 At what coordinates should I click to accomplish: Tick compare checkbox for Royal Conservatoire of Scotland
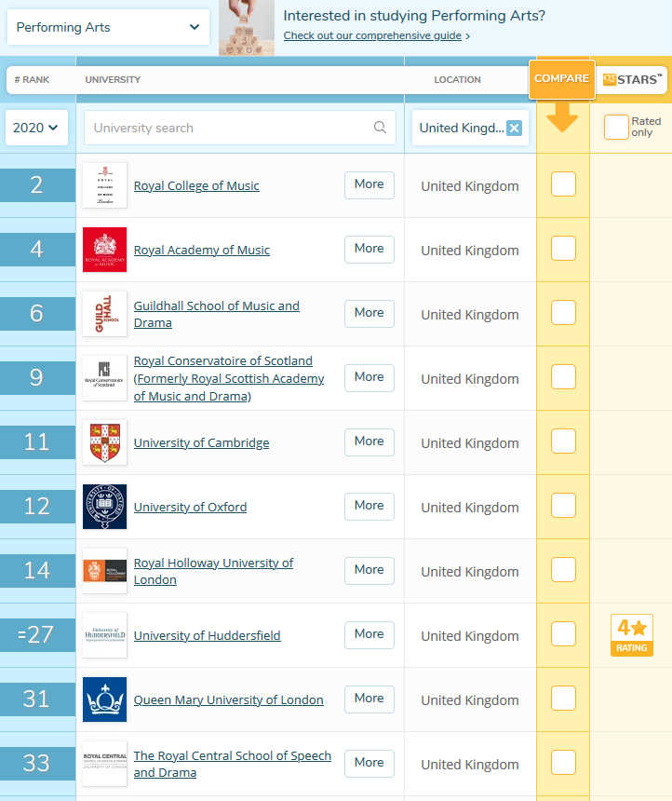(x=563, y=377)
